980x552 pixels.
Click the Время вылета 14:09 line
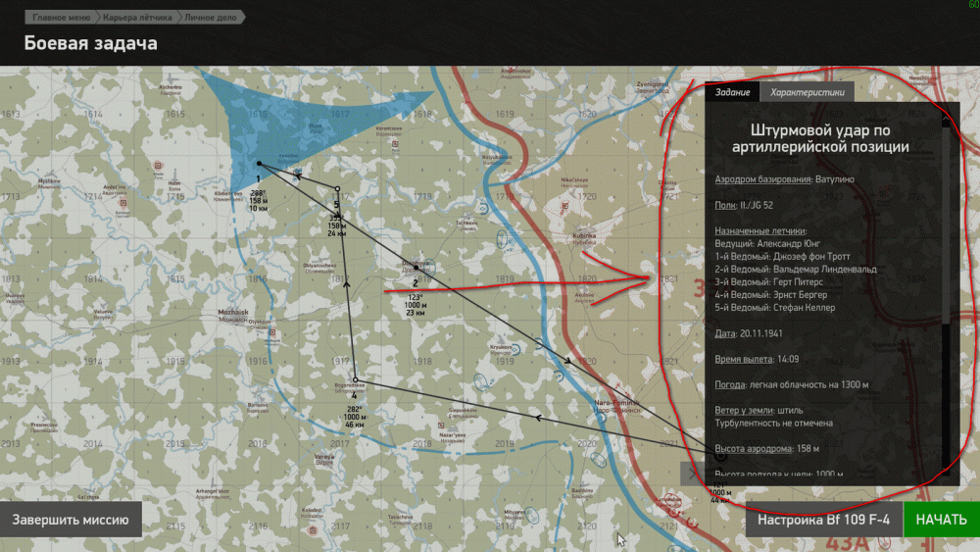[x=757, y=359]
